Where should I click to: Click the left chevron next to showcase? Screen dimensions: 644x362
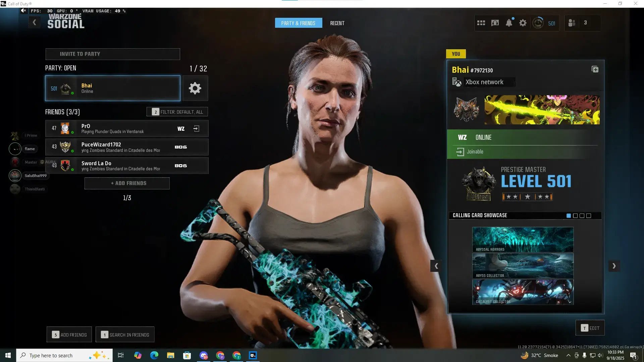(436, 266)
